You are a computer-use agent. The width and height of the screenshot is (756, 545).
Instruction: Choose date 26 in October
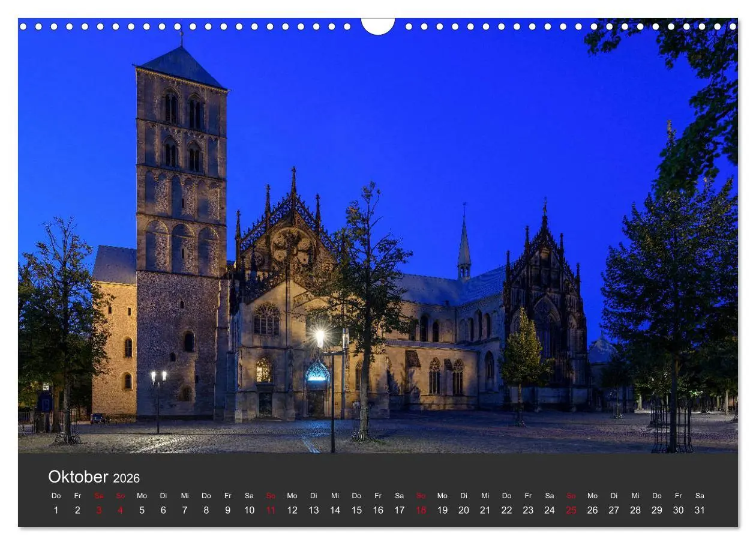point(592,510)
